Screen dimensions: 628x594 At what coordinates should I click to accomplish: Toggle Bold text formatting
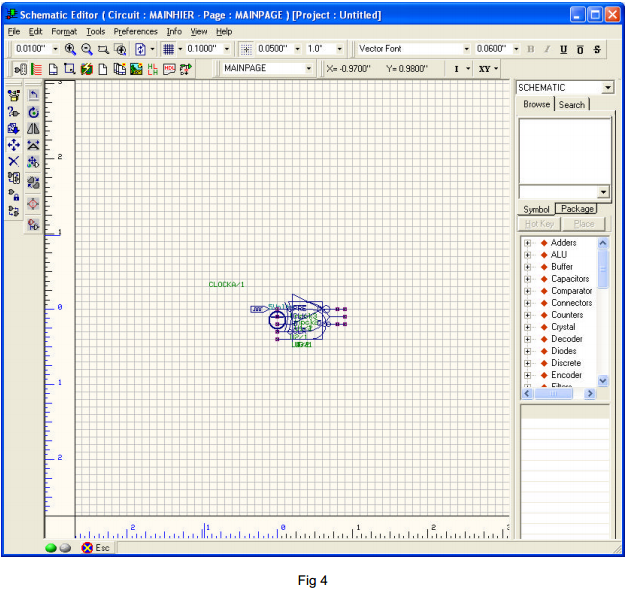[531, 49]
